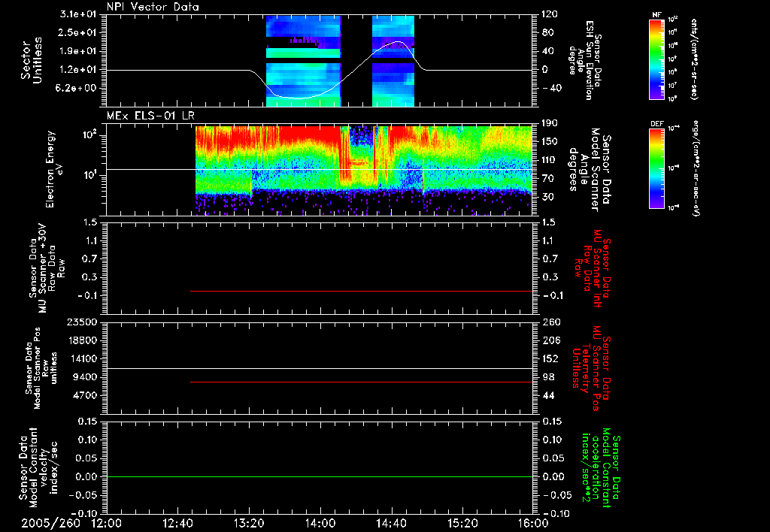The height and width of the screenshot is (532, 770).
Task: Click the 18800 scanner position tick
Action: (83, 340)
